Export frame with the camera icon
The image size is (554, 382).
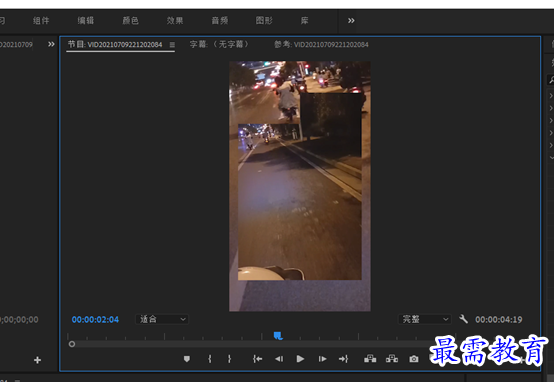click(414, 359)
